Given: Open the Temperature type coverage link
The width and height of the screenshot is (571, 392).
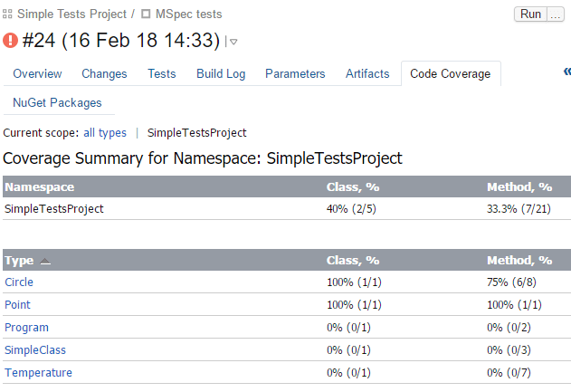Looking at the screenshot, I should (38, 373).
